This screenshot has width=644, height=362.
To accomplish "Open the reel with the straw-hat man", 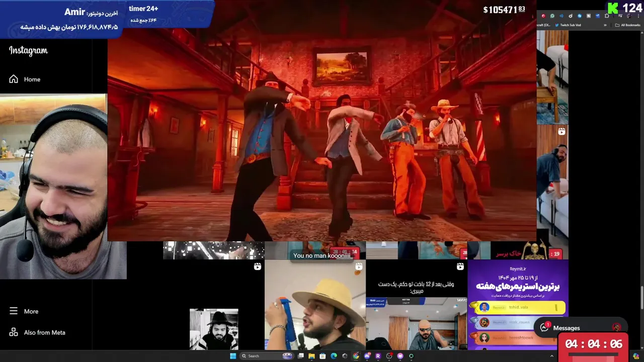I will (315, 305).
